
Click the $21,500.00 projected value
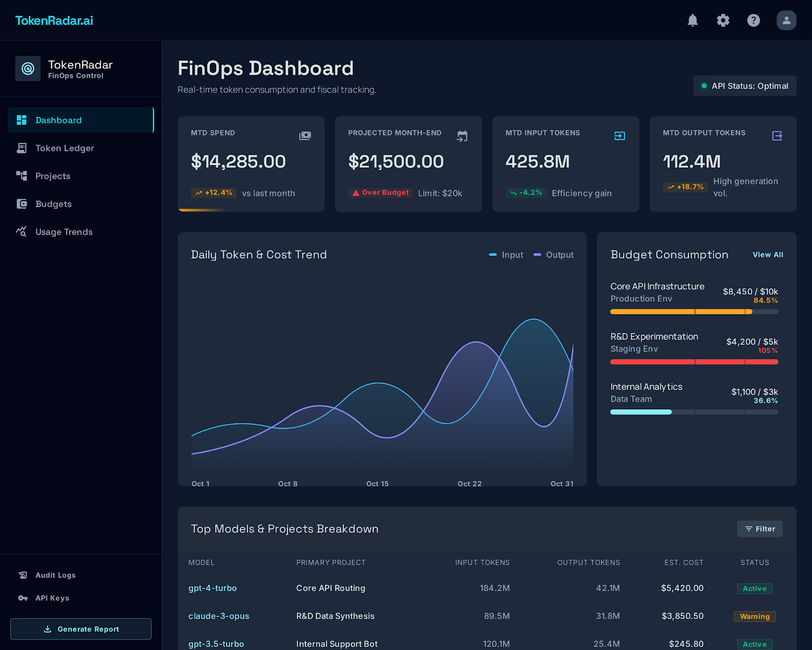[x=396, y=161]
